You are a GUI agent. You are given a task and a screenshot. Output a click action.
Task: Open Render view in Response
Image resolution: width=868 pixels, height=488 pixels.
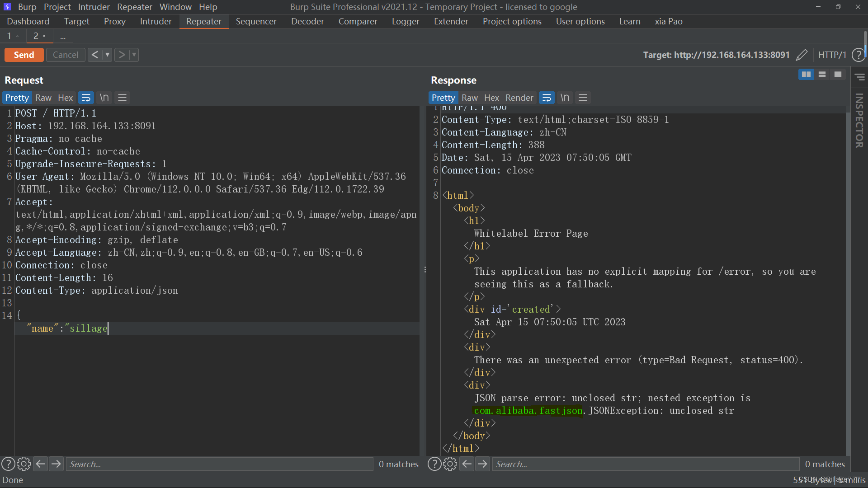coord(519,98)
